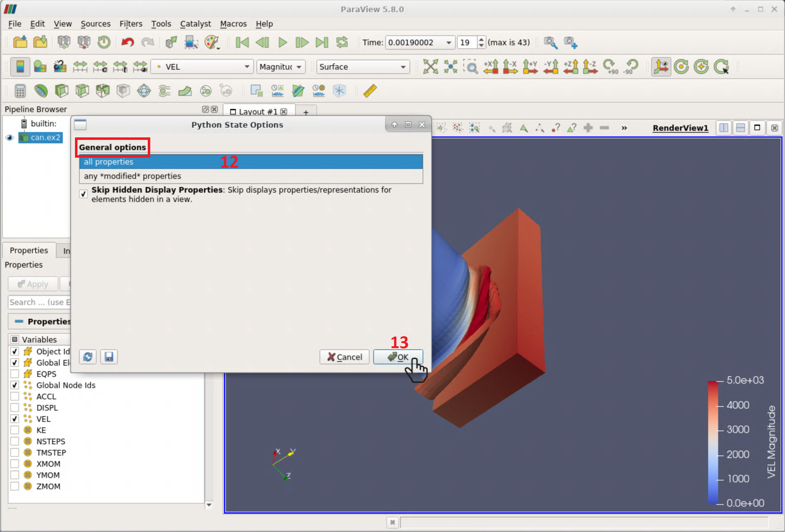Open the Filters menu
This screenshot has height=532, width=785.
coord(131,24)
